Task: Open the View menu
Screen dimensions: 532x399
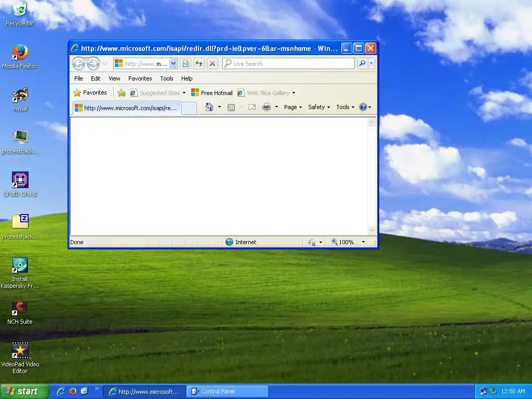Action: [114, 78]
